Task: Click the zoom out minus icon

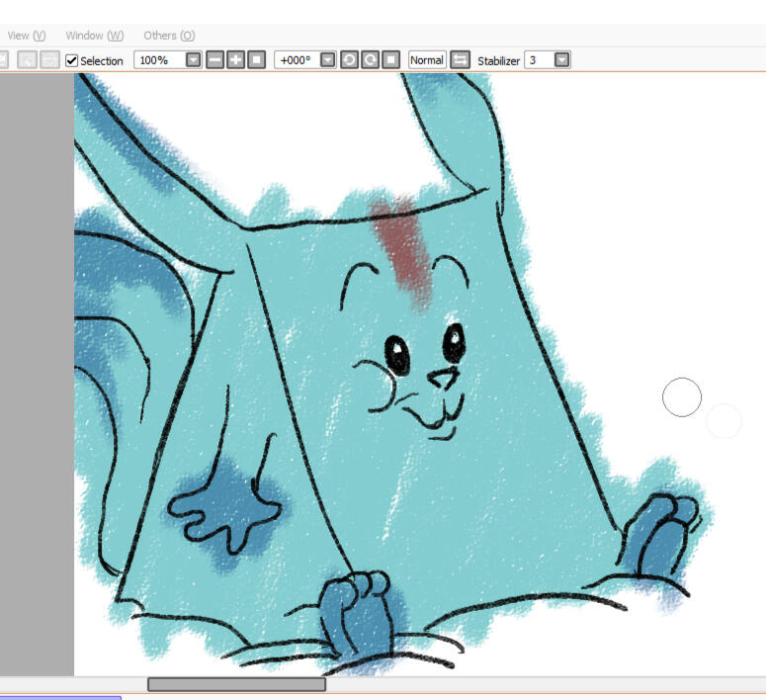Action: [x=214, y=60]
